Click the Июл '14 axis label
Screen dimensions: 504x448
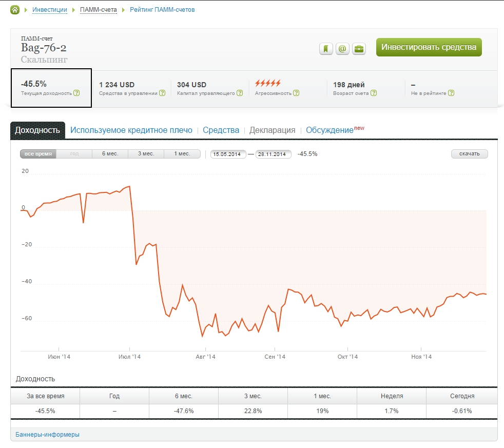coord(129,357)
